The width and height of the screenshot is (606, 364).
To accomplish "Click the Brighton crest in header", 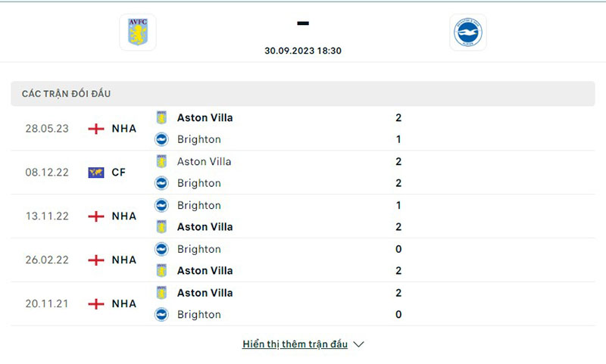I will 467,33.
